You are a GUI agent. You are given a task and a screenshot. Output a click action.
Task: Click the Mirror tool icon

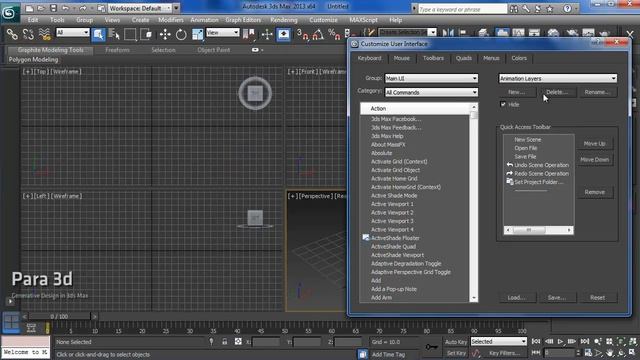(448, 33)
